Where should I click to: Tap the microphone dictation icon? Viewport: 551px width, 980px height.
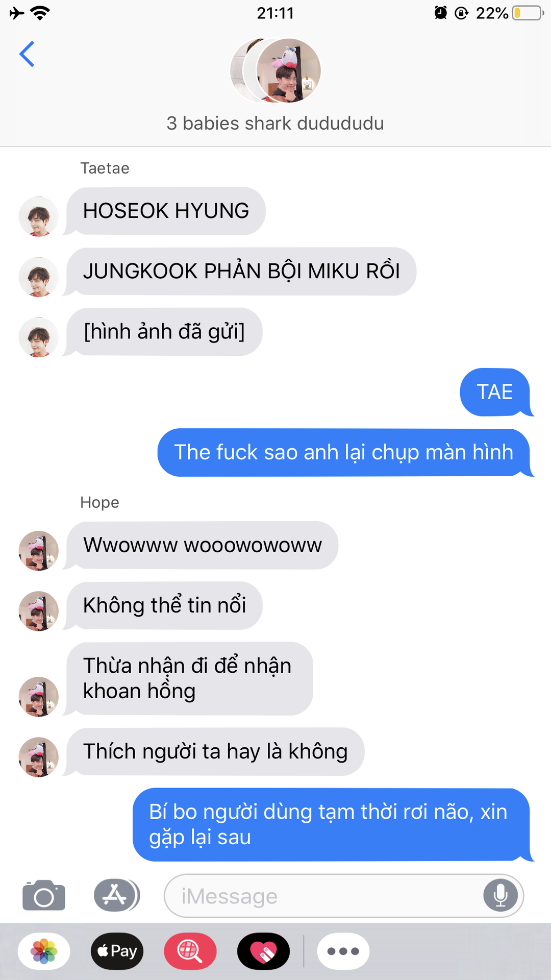tap(500, 895)
